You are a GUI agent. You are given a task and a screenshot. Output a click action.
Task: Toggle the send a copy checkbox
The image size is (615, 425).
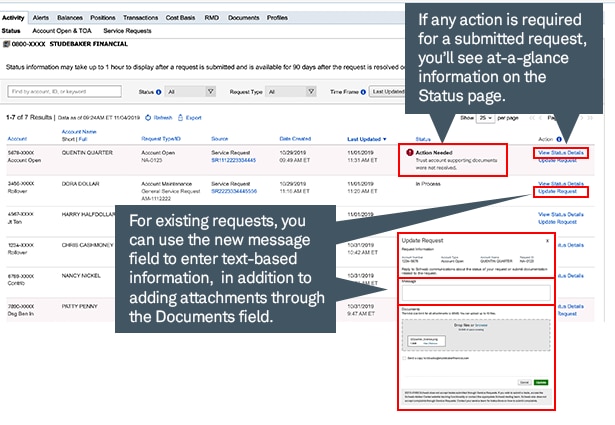coord(404,358)
